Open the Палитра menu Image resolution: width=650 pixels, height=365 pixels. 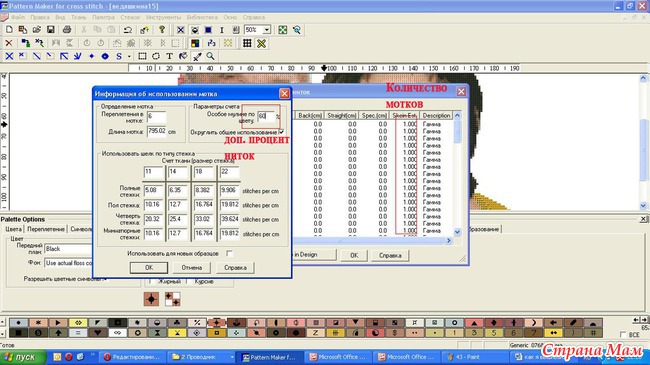click(x=103, y=17)
